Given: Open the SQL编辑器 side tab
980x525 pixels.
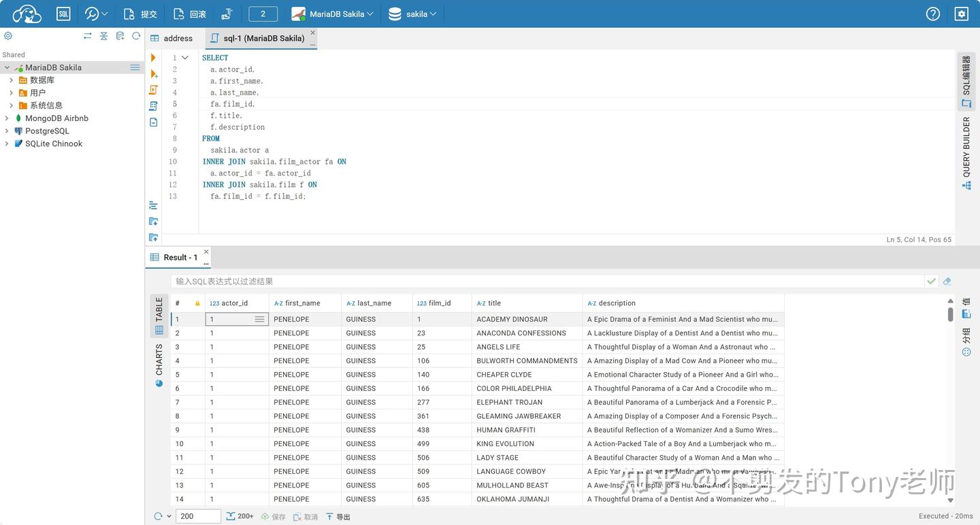Looking at the screenshot, I should (x=966, y=82).
